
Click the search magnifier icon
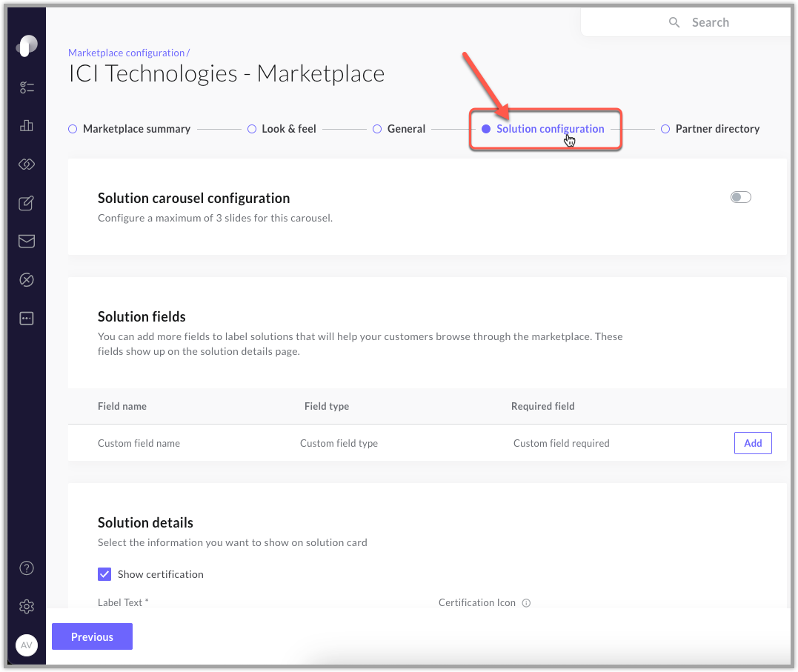[x=674, y=22]
